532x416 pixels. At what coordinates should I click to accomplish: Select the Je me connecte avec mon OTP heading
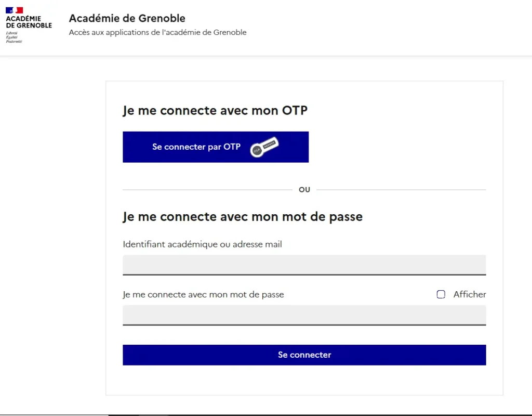pyautogui.click(x=215, y=111)
